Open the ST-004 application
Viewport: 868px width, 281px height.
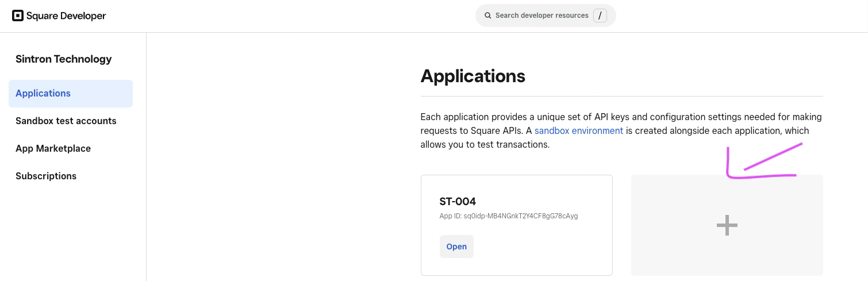[x=456, y=247]
